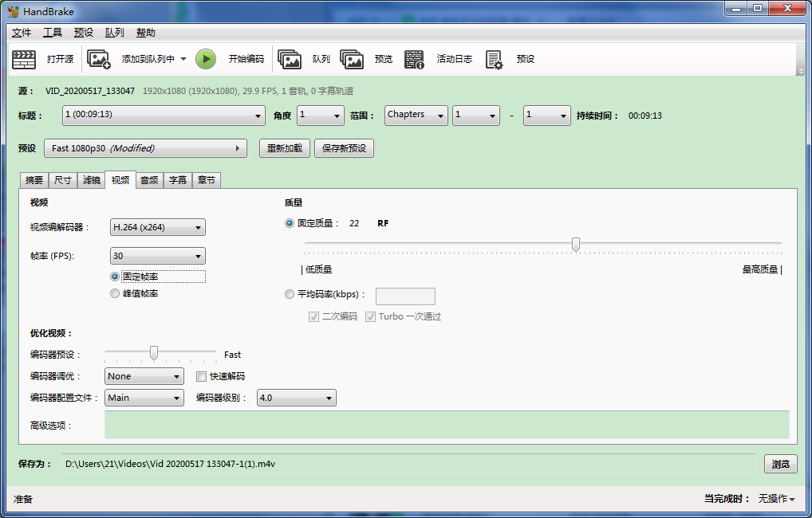Image resolution: width=812 pixels, height=518 pixels.
Task: Click the Presets document-gear icon
Action: point(494,60)
